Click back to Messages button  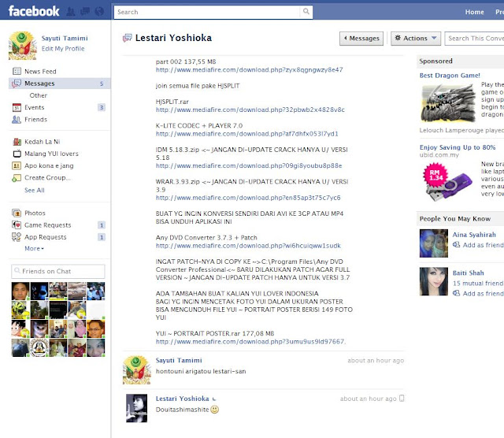click(x=361, y=39)
